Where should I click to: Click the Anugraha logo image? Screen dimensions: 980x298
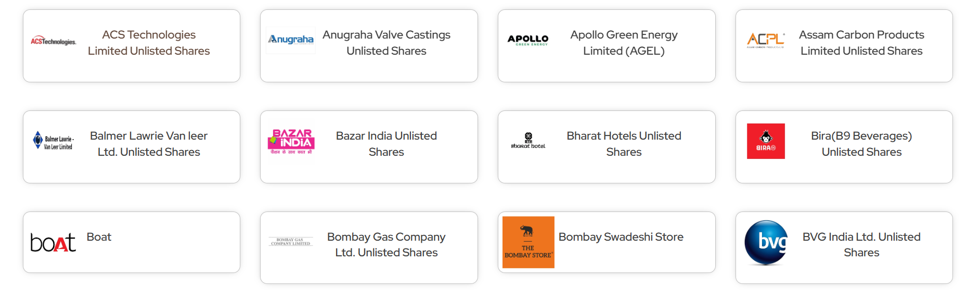pyautogui.click(x=291, y=40)
